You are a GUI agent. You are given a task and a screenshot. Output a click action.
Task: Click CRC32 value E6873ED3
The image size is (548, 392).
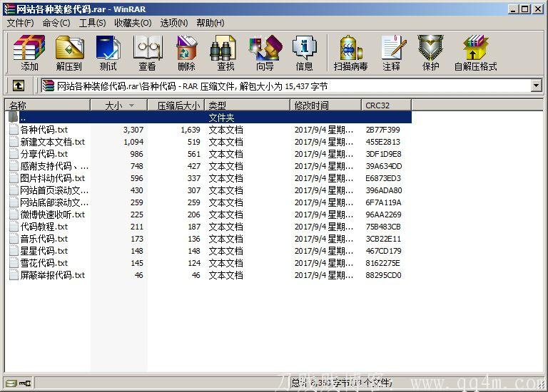pyautogui.click(x=383, y=178)
